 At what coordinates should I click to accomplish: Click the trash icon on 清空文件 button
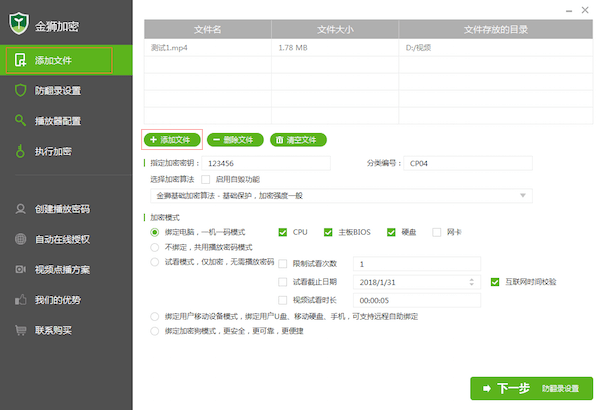pos(280,140)
